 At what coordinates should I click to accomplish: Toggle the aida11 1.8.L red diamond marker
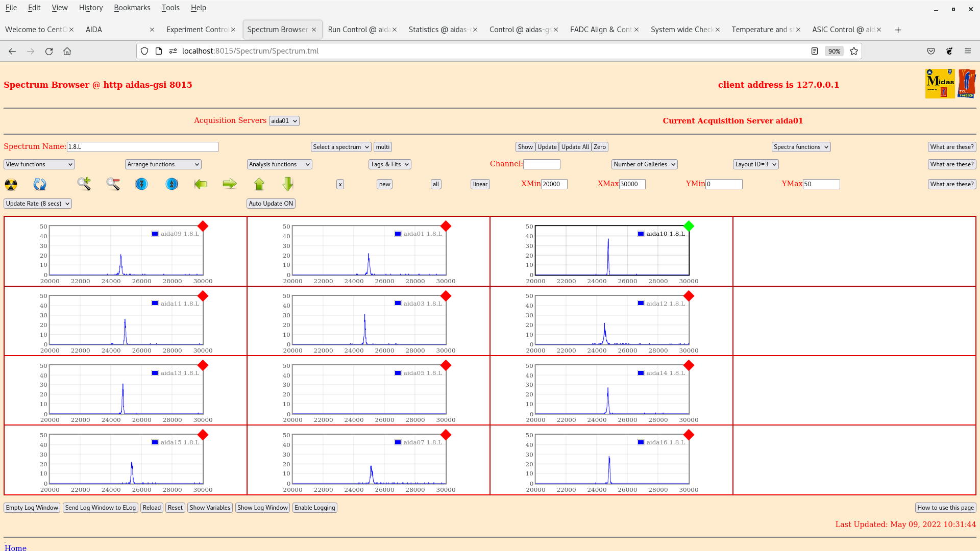point(203,296)
